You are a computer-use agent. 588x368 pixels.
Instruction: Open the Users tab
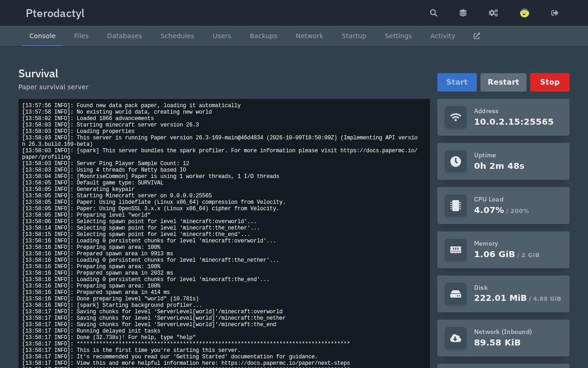222,36
